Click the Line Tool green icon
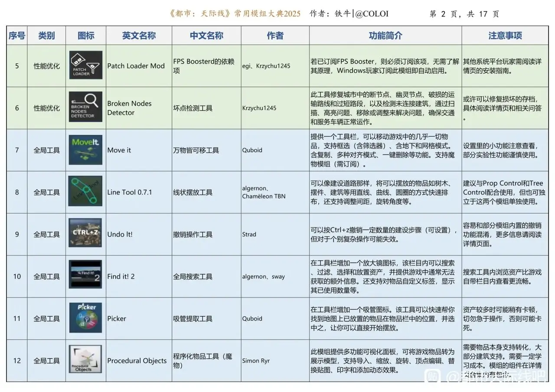Viewport: 555px width, 392px height. pos(85,191)
